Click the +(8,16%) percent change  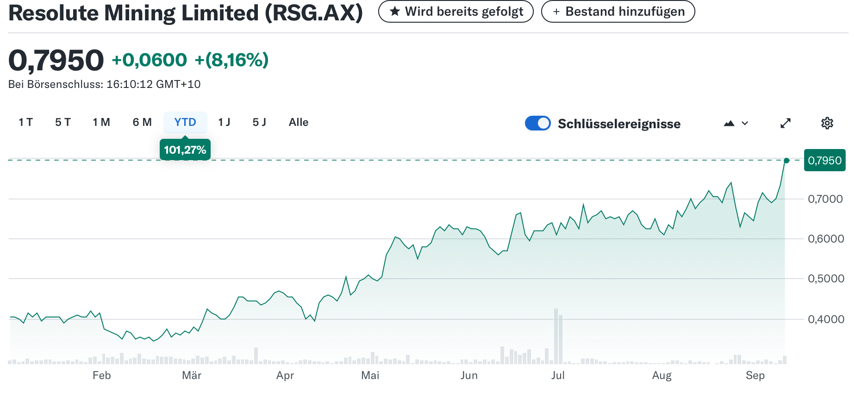231,60
